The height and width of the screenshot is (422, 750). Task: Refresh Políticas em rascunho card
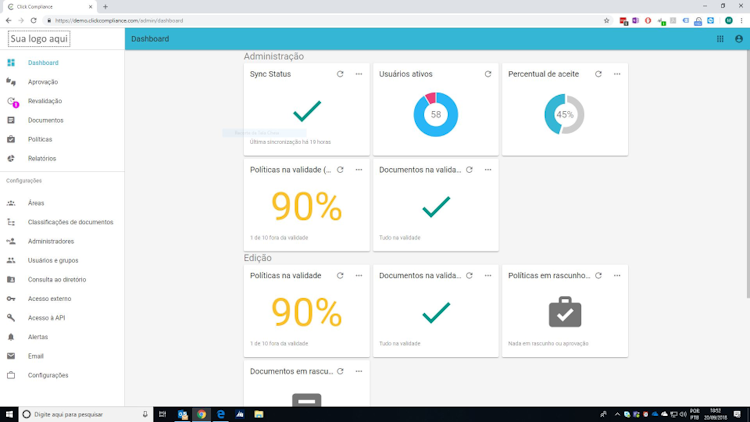(x=598, y=276)
